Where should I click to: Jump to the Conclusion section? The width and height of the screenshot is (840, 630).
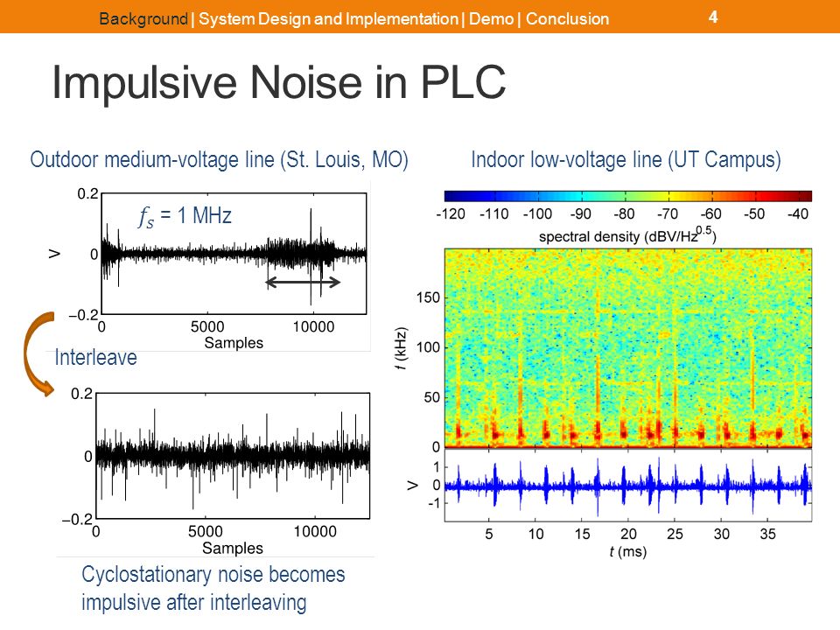[567, 18]
